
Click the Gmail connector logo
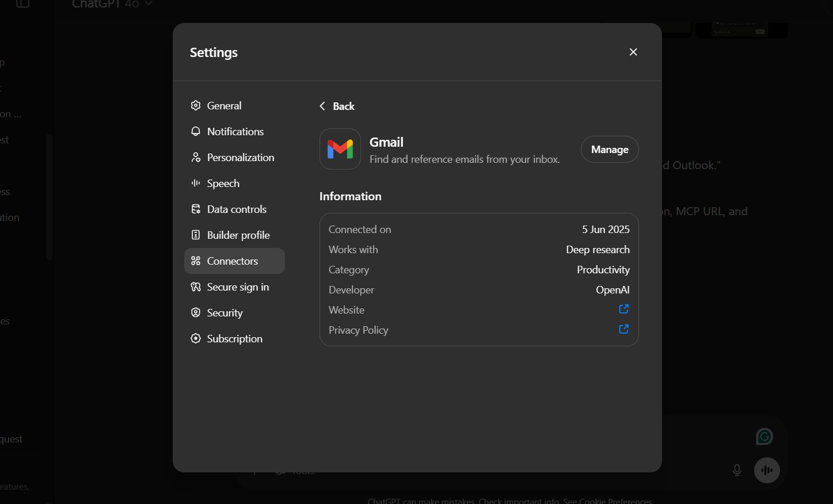click(340, 149)
